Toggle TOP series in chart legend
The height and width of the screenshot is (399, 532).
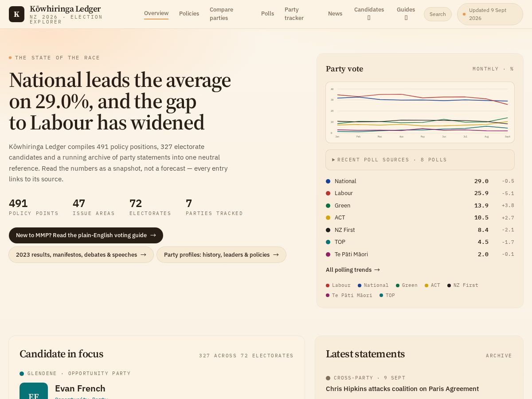click(387, 296)
